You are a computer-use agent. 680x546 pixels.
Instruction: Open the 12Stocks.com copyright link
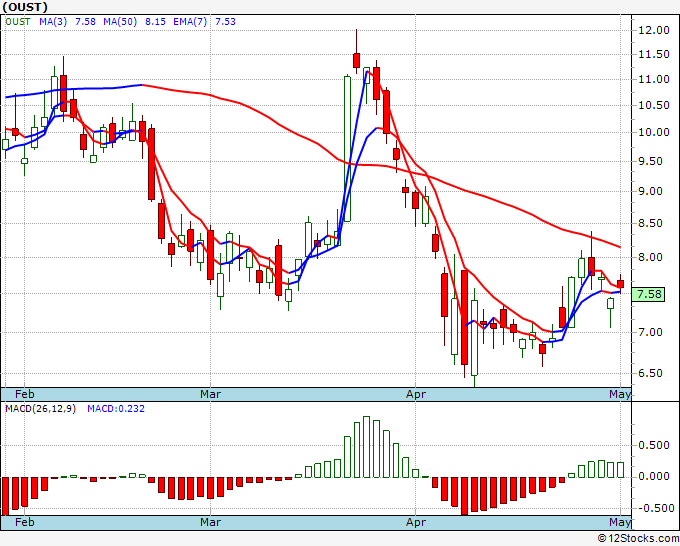(x=638, y=539)
